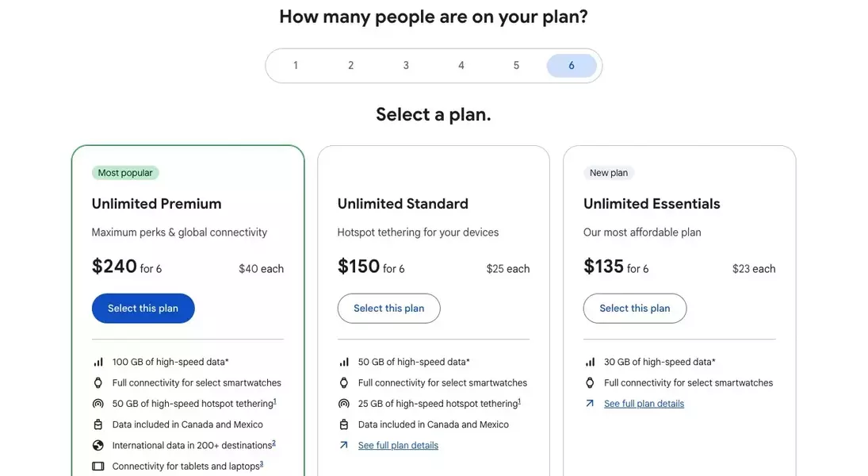Select the Unlimited Essentials plan
Image resolution: width=868 pixels, height=476 pixels.
coord(635,308)
